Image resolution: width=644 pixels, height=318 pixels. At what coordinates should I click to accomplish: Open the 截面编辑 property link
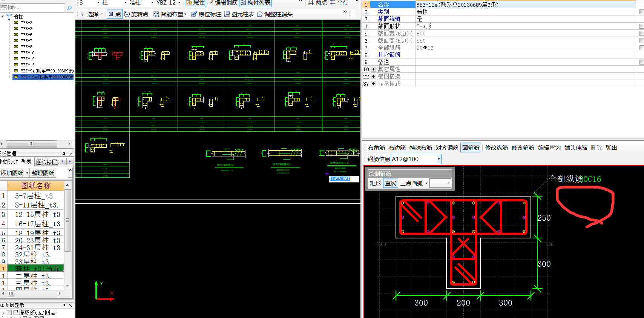(x=389, y=19)
